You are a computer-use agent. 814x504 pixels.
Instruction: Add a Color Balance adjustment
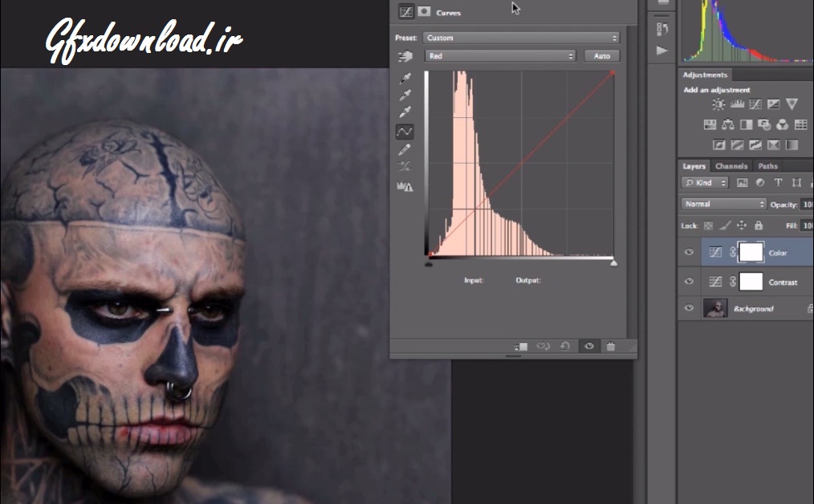(x=728, y=125)
